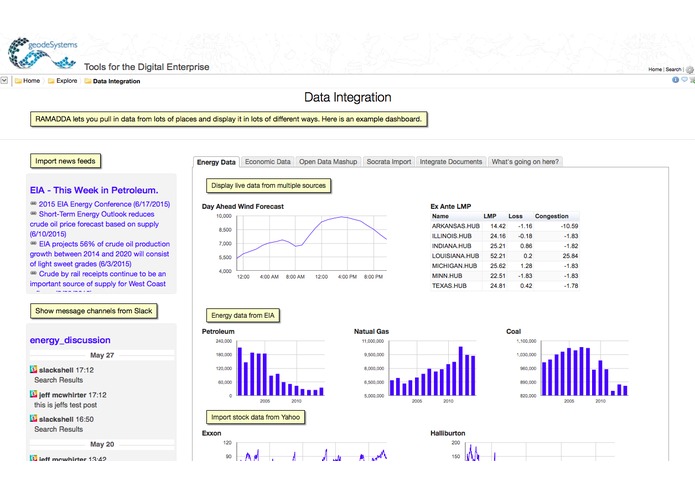Viewport: 695px width, 494px height.
Task: Click the Energy data from EIA note
Action: (243, 315)
